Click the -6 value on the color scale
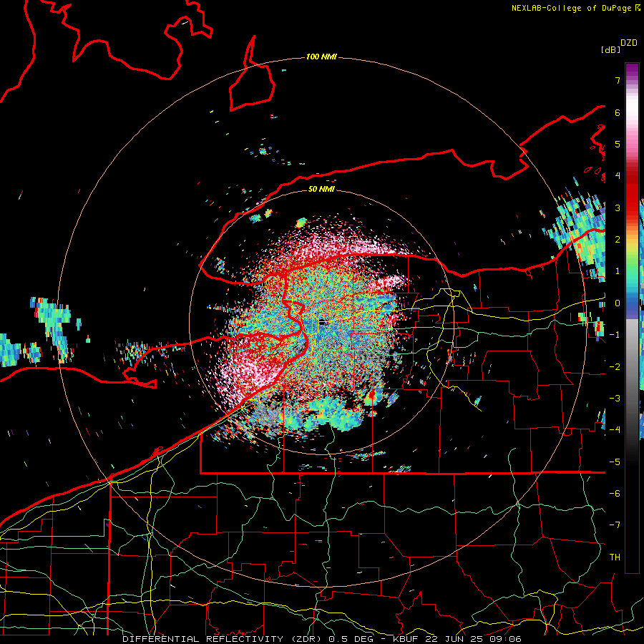 pos(615,494)
